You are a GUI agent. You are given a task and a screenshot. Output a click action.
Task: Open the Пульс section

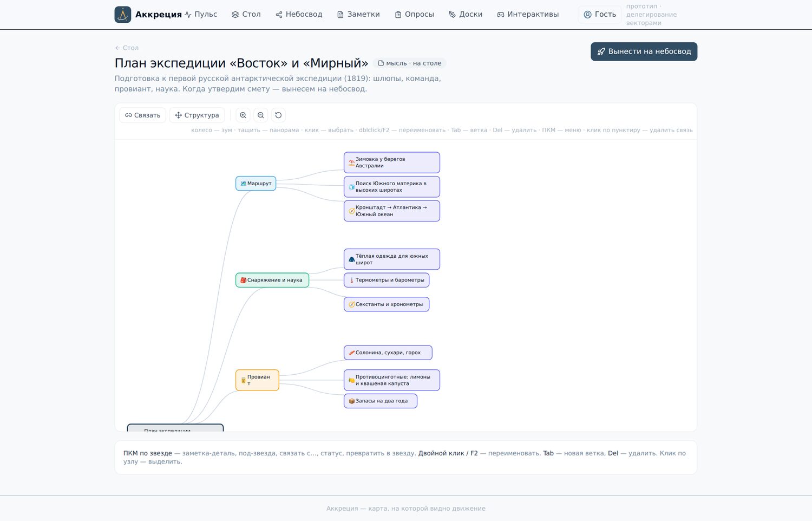point(201,15)
